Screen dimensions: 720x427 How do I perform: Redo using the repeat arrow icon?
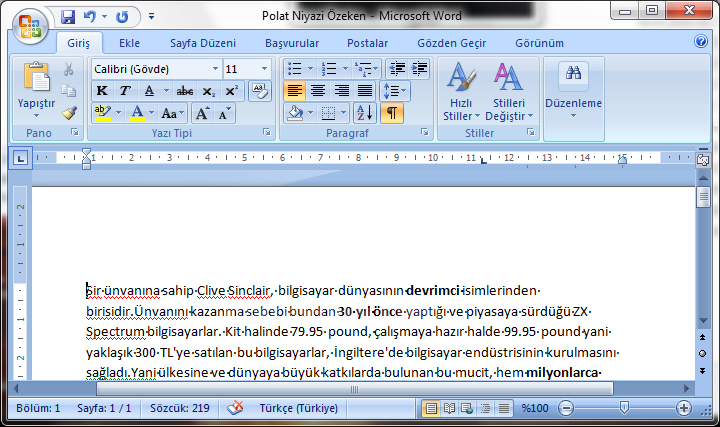[x=122, y=17]
